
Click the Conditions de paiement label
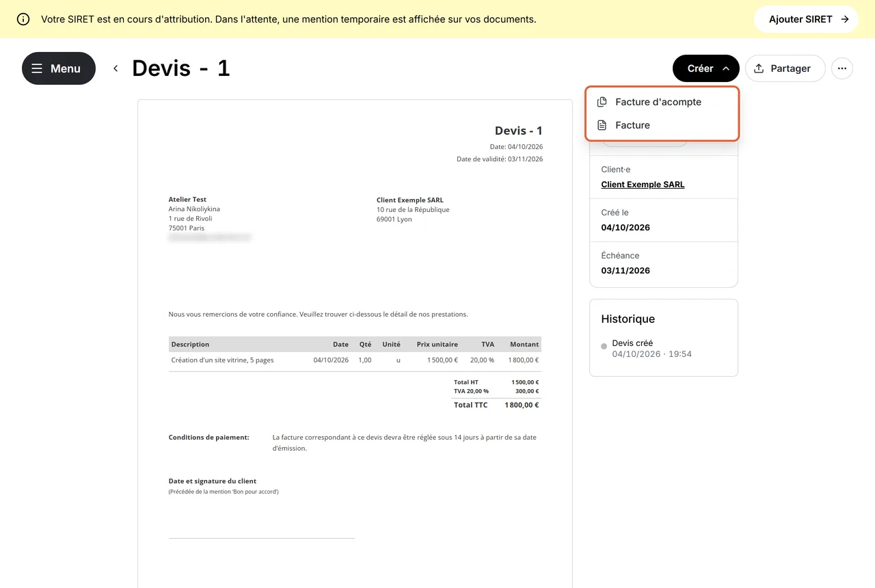click(209, 437)
